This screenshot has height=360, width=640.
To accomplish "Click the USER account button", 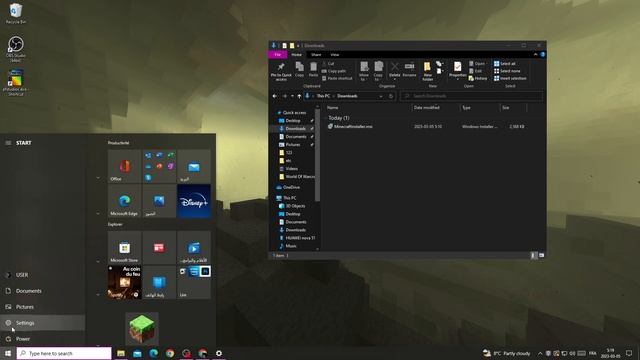I will pyautogui.click(x=42, y=275).
